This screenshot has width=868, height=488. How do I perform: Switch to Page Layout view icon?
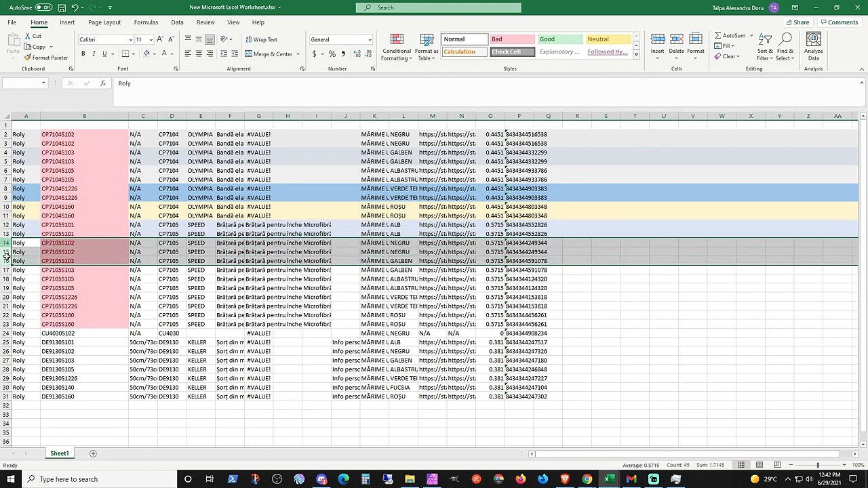[x=759, y=465]
